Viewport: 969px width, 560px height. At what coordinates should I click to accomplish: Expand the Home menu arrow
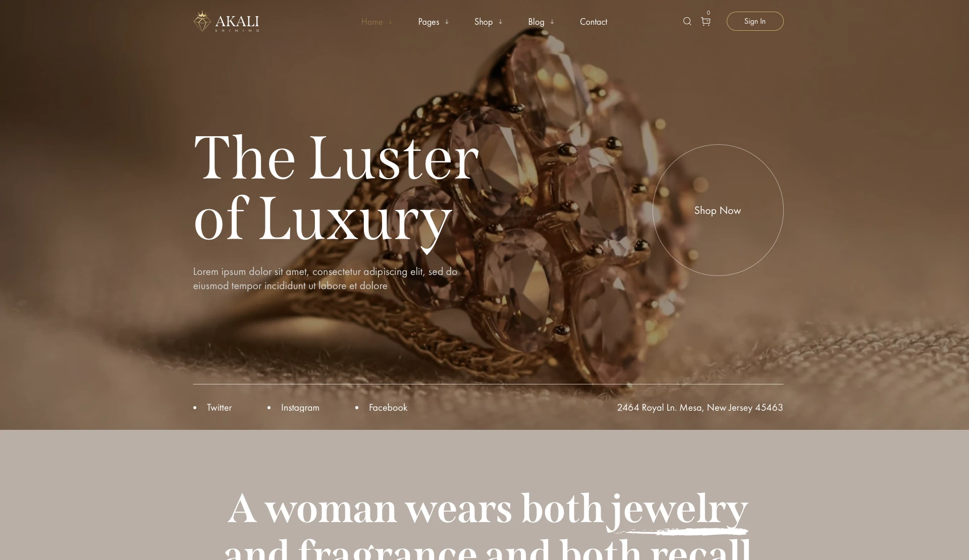tap(390, 22)
